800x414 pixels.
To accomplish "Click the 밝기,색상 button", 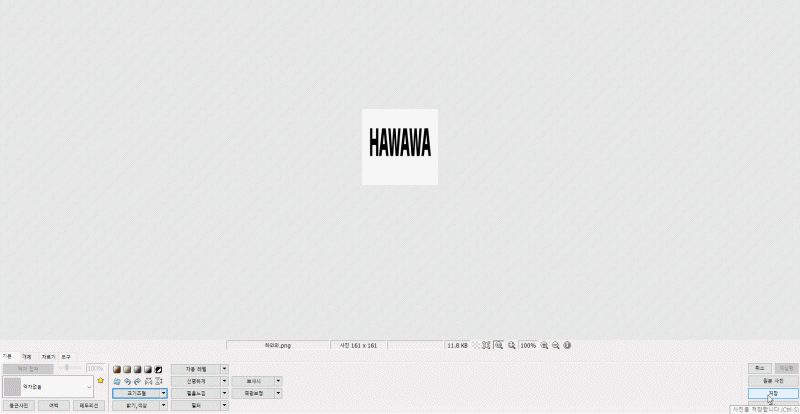I will [136, 405].
